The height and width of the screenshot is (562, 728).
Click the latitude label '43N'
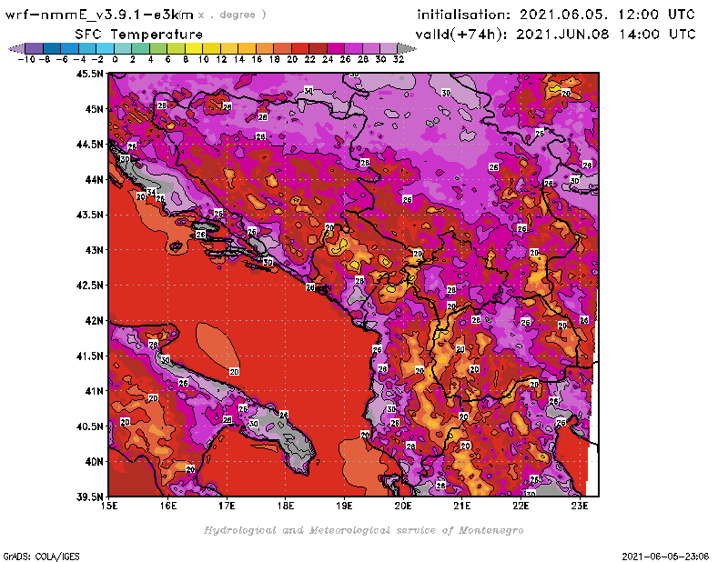pos(95,250)
